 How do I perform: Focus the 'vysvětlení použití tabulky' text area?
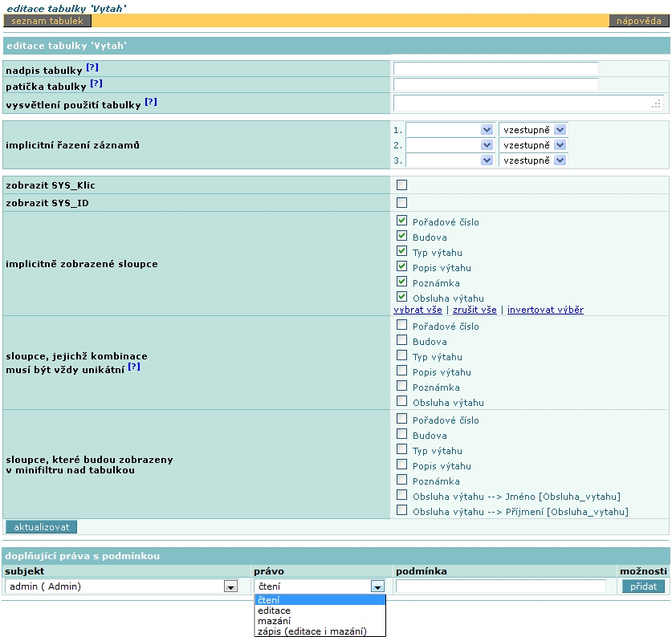pyautogui.click(x=528, y=103)
